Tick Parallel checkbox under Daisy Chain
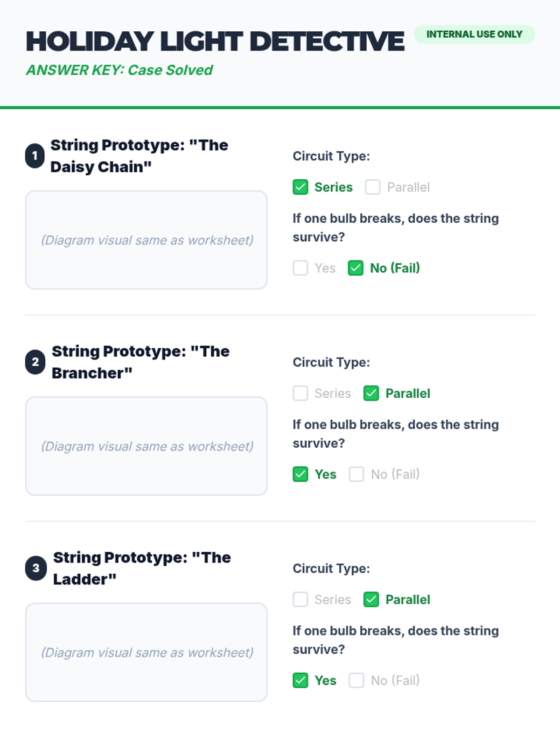Screen dimensions: 560x747 373,187
